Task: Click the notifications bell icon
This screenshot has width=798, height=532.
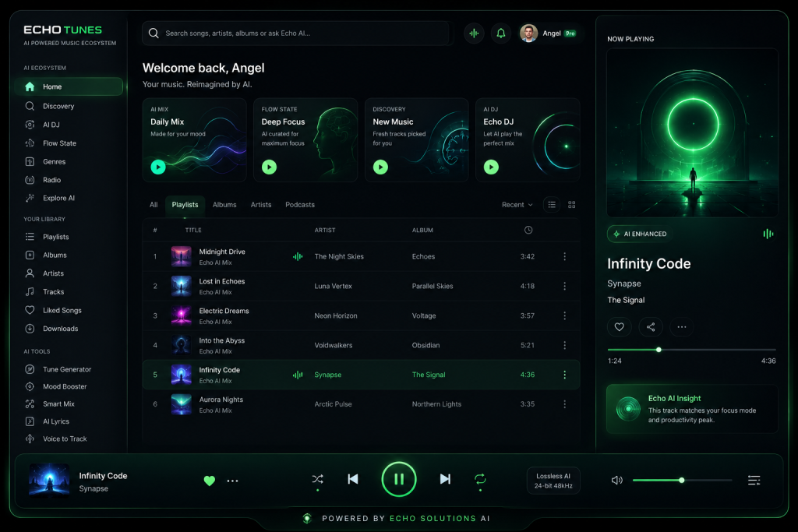Action: (x=501, y=33)
